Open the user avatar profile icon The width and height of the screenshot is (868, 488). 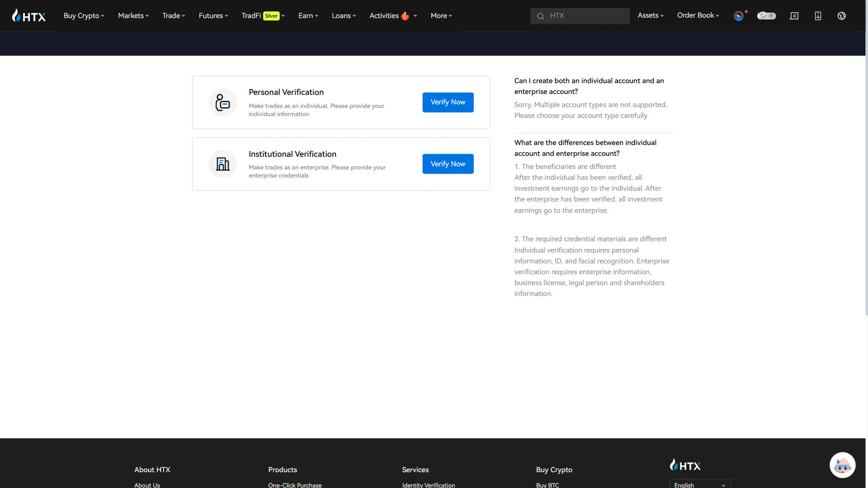739,16
